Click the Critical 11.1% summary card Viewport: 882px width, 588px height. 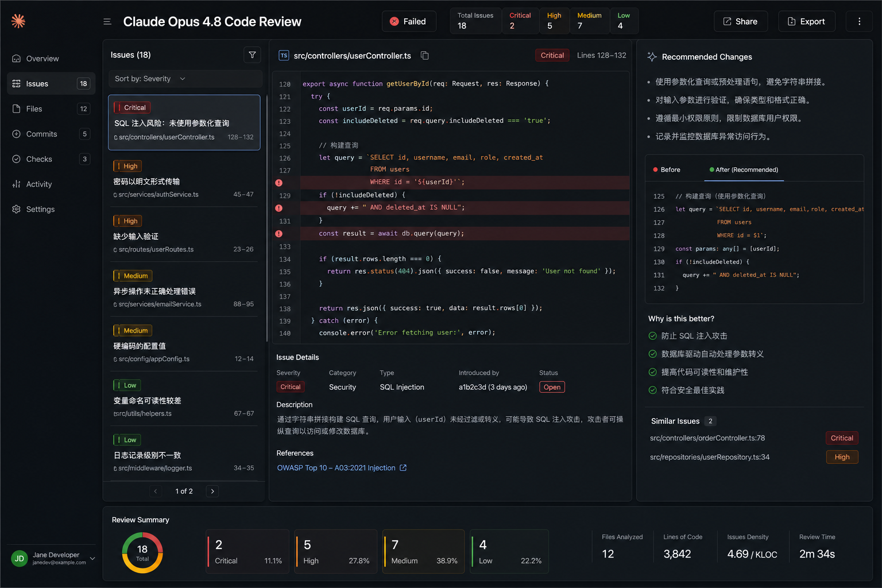click(x=248, y=552)
